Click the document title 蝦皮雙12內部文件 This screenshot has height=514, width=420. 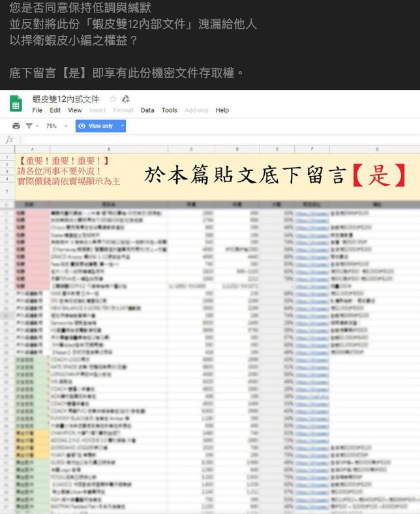(66, 99)
